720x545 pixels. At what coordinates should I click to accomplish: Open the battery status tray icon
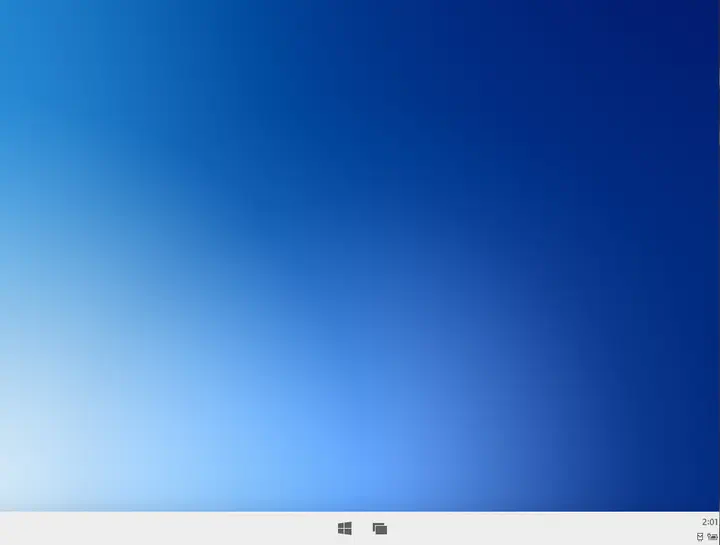[712, 536]
